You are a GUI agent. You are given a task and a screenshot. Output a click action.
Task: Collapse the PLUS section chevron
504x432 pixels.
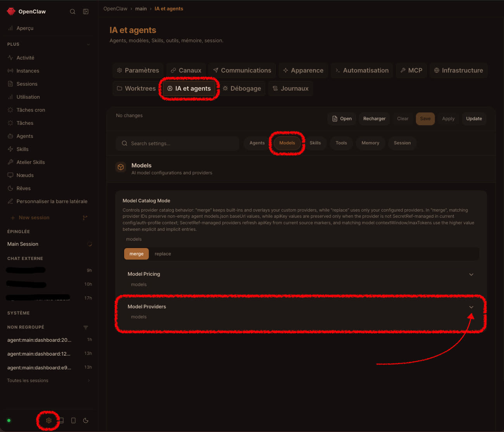88,44
